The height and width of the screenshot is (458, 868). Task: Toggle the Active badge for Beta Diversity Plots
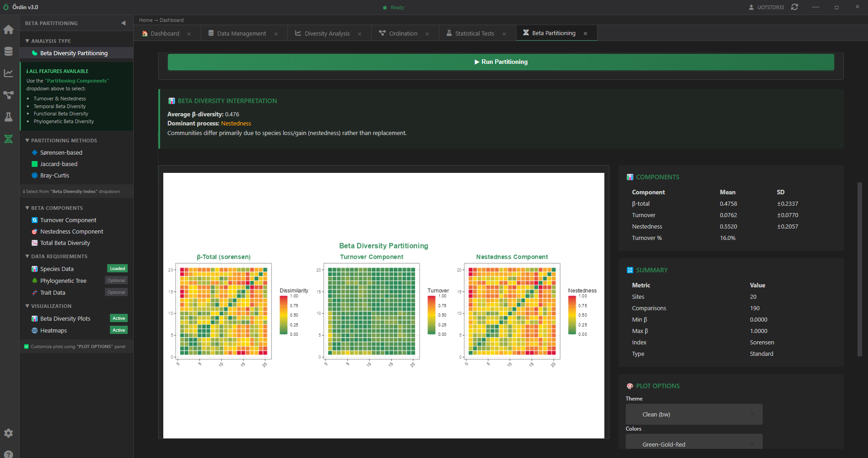pyautogui.click(x=119, y=318)
